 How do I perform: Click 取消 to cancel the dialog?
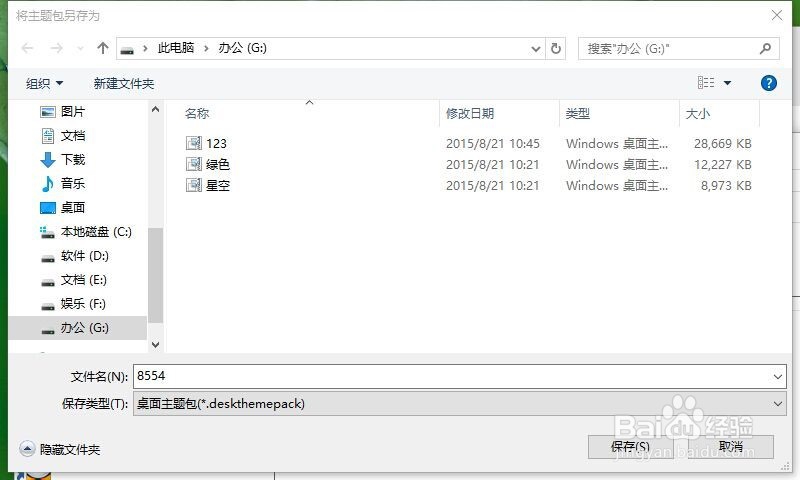click(x=731, y=447)
